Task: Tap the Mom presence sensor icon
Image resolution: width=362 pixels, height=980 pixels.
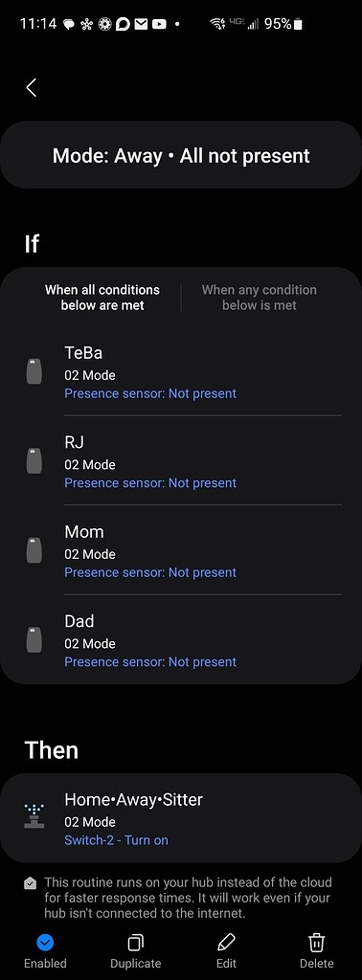Action: point(34,550)
